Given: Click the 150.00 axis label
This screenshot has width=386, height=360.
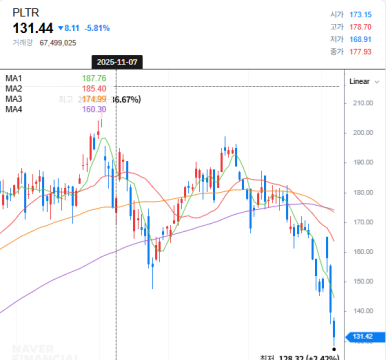Looking at the screenshot, I should coord(363,281).
